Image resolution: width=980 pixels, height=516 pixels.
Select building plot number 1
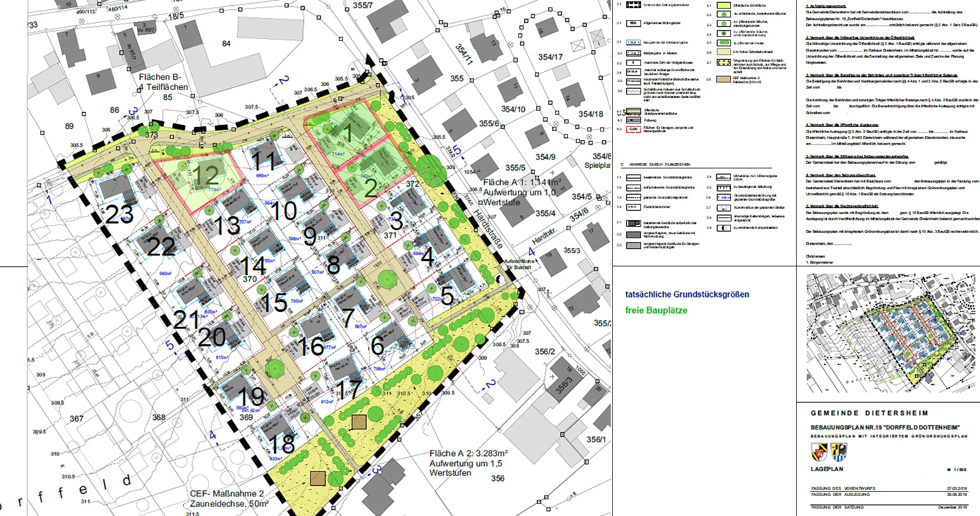pyautogui.click(x=348, y=134)
